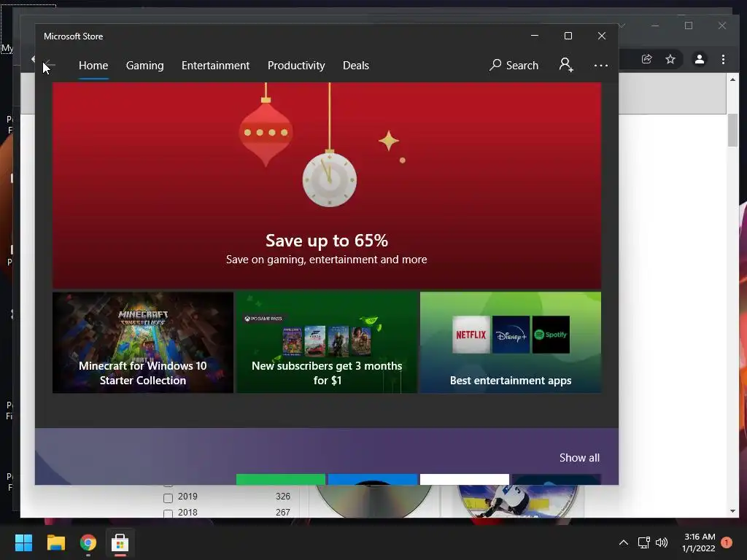The image size is (747, 560).
Task: Click the Microsoft Store taskbar icon
Action: (120, 542)
